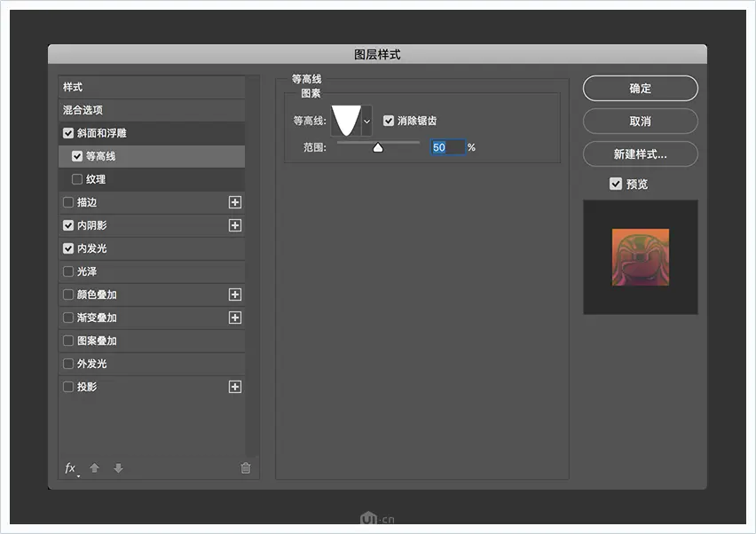The height and width of the screenshot is (534, 756).
Task: Enable the 渐变叠加 checkbox
Action: click(x=68, y=318)
